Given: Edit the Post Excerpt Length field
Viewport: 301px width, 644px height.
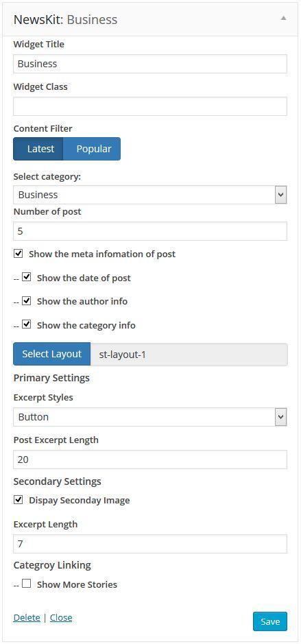Looking at the screenshot, I should tap(150, 460).
